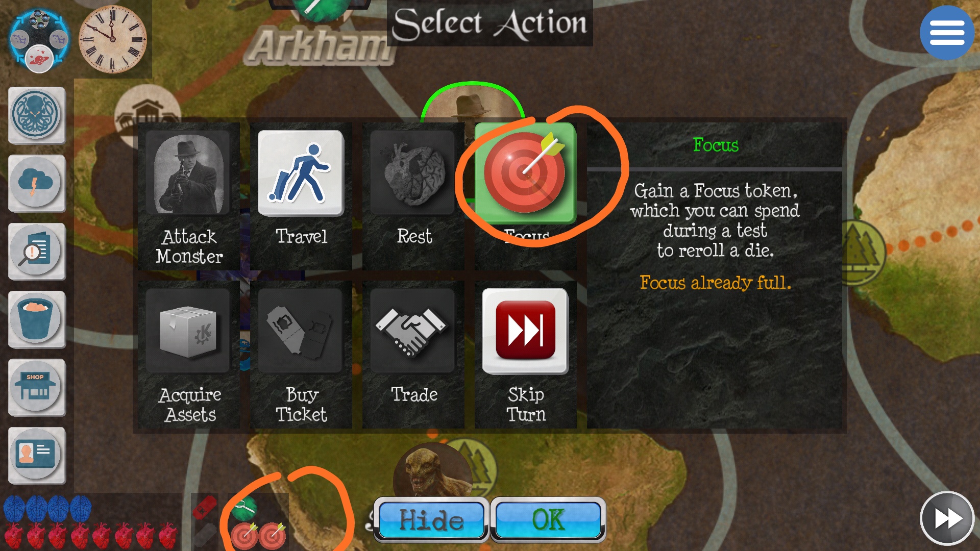
Task: Open the omen track indicator
Action: click(39, 40)
